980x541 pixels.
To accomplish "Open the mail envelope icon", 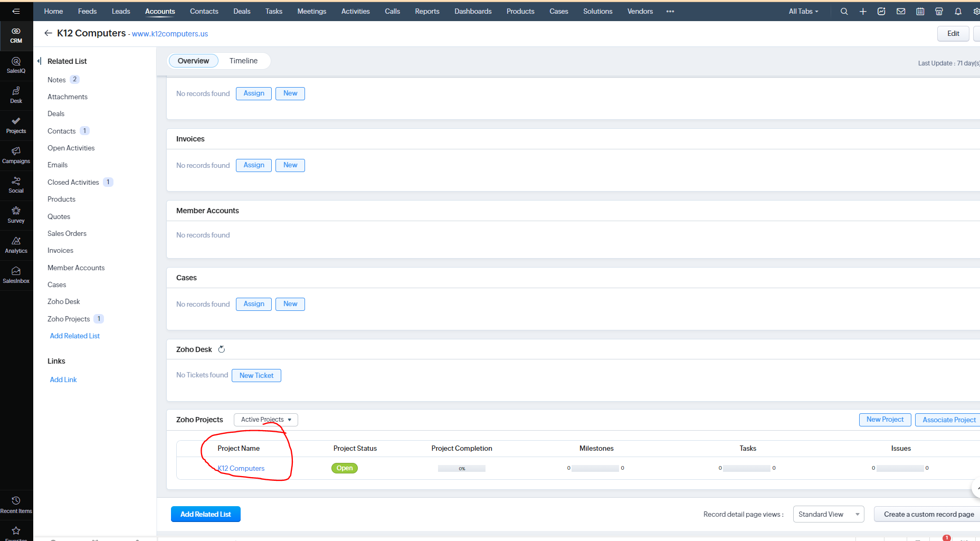I will 901,11.
